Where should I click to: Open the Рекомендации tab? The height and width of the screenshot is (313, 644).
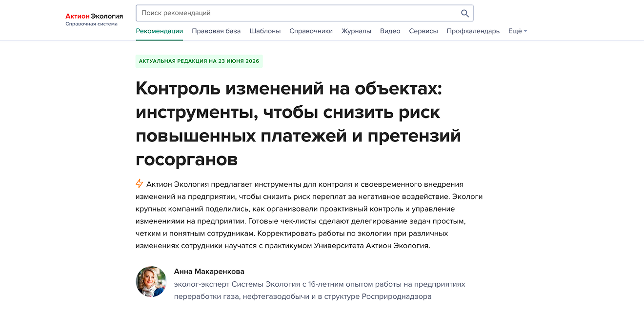(160, 31)
